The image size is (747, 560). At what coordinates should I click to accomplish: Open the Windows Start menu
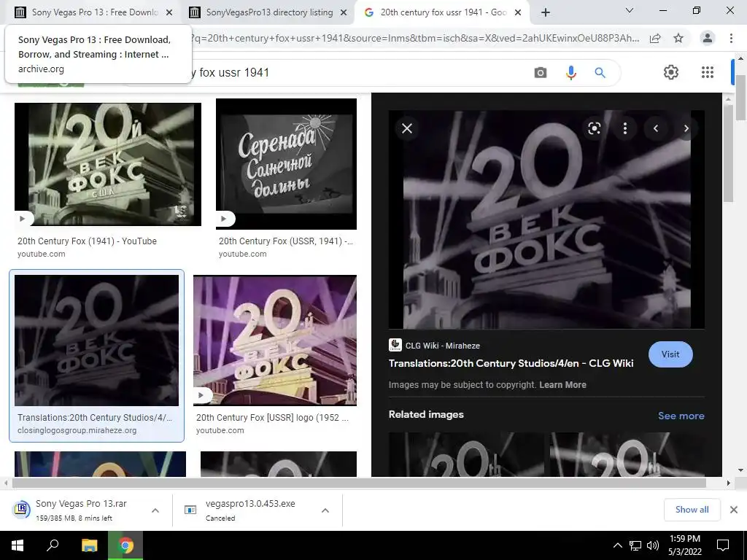(18, 545)
